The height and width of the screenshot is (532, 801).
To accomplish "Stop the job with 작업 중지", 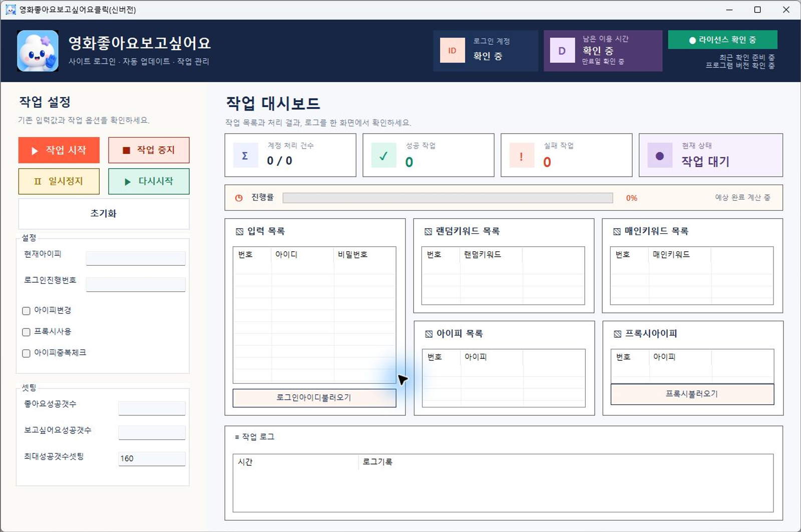I will tap(149, 150).
